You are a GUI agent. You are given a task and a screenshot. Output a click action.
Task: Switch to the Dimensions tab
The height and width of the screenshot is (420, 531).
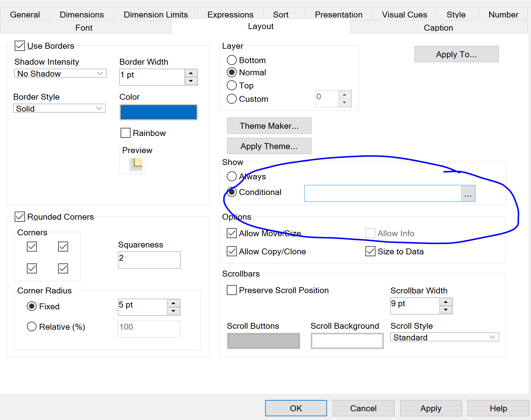82,14
